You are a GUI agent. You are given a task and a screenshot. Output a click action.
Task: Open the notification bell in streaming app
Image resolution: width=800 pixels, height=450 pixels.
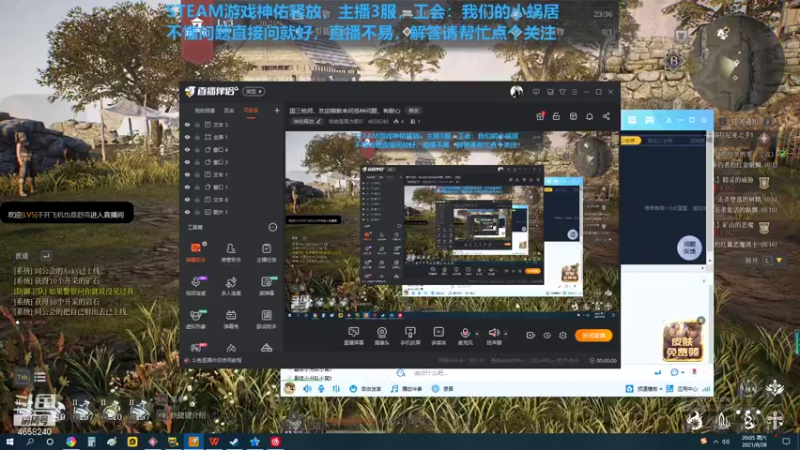(589, 116)
